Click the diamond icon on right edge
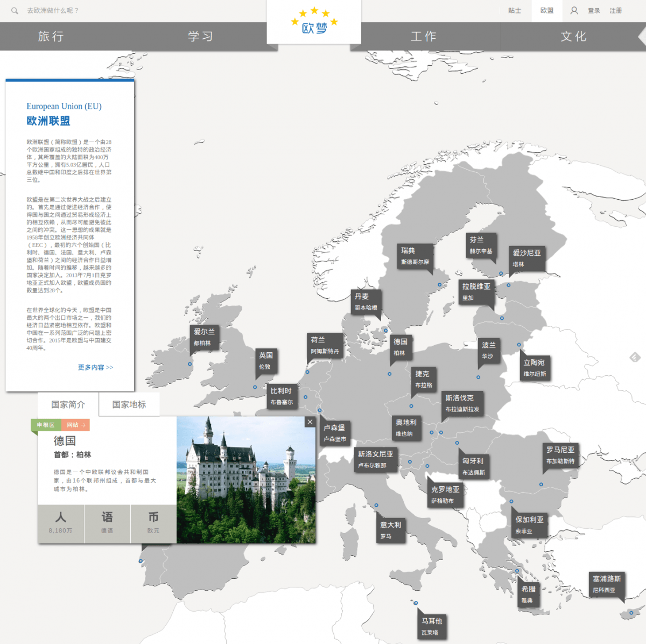The image size is (646, 644). 635,357
